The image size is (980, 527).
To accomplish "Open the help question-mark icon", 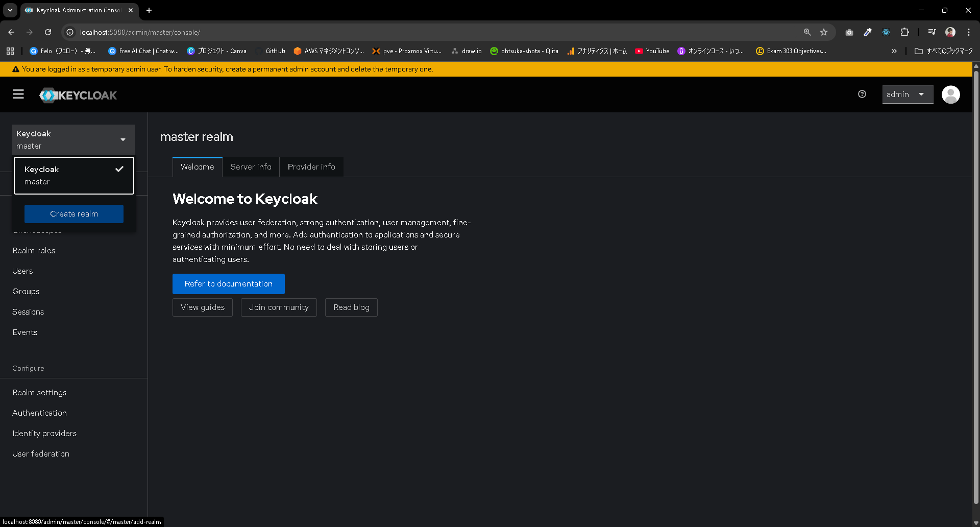I will [862, 94].
